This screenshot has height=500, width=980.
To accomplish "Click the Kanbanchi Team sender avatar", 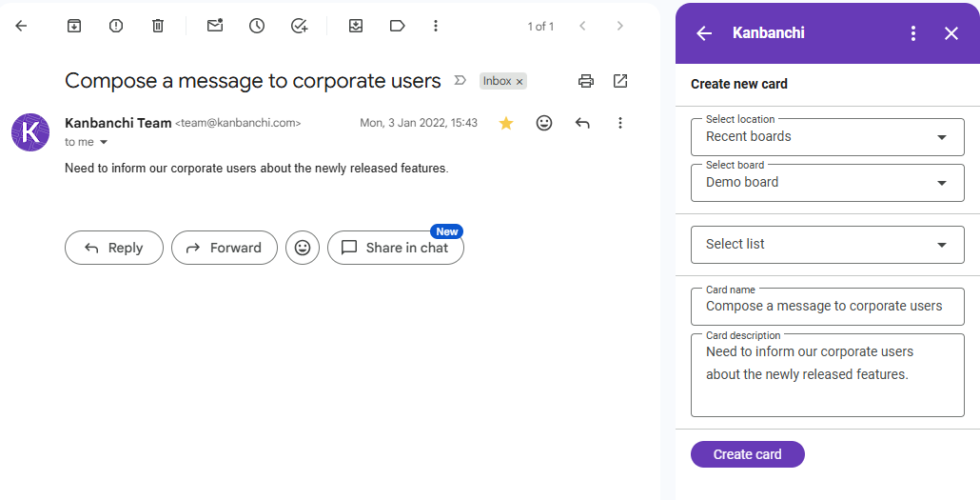I will (30, 132).
